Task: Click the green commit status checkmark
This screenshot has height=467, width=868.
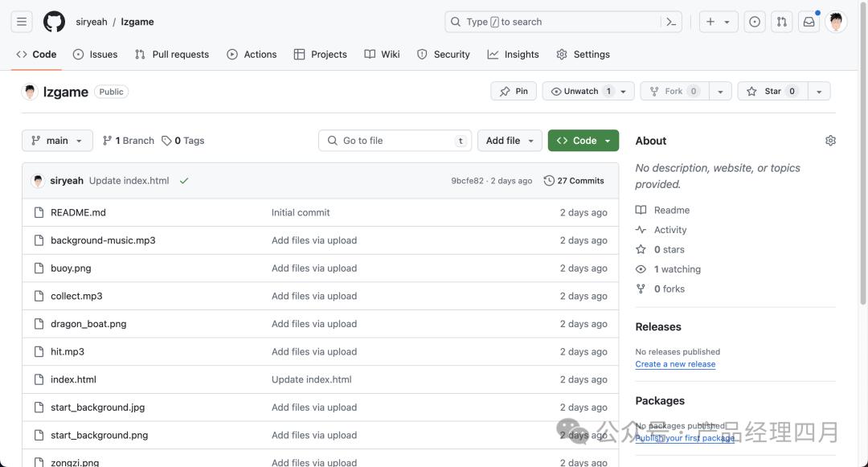Action: (184, 181)
